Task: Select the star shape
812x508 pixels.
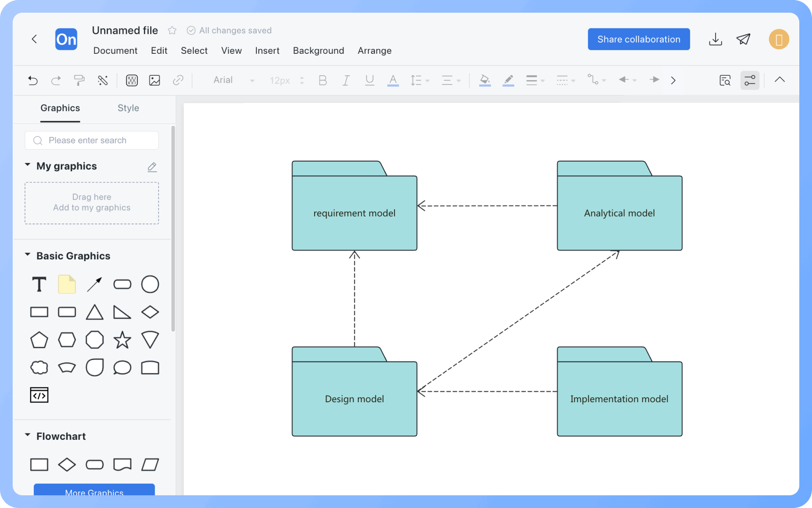Action: 122,340
